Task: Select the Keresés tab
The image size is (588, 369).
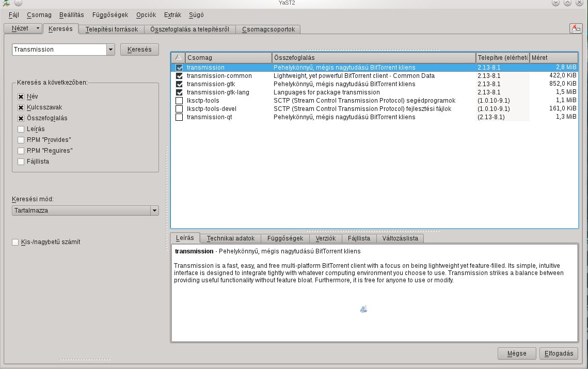Action: click(x=60, y=28)
